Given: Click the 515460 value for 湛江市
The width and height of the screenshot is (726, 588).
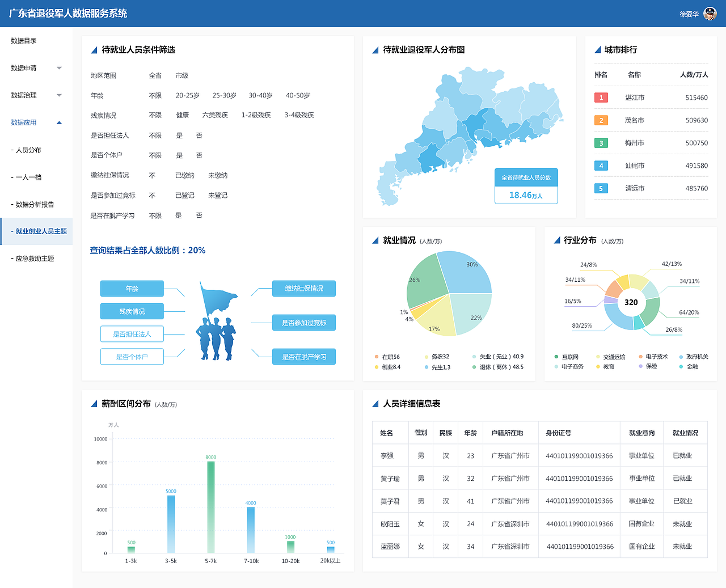Looking at the screenshot, I should click(697, 98).
